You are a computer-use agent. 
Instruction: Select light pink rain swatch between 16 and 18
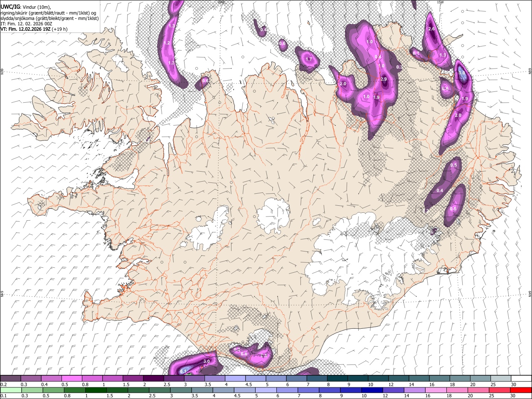point(435,390)
